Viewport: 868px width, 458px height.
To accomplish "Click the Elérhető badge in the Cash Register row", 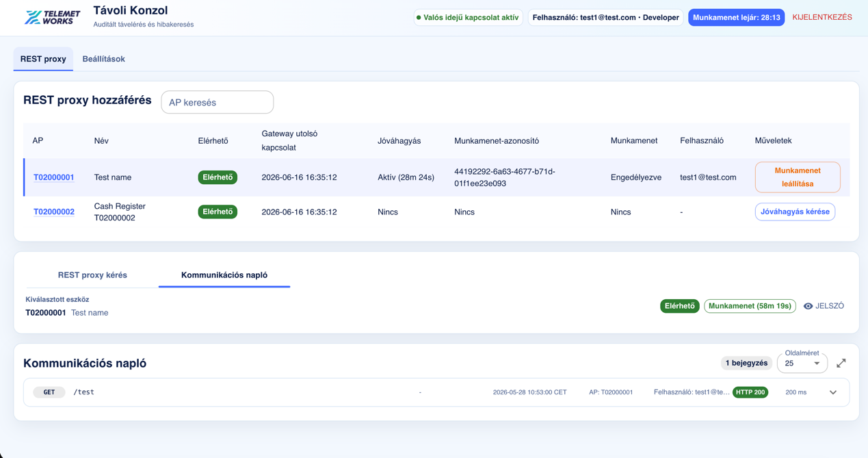I will (x=218, y=212).
